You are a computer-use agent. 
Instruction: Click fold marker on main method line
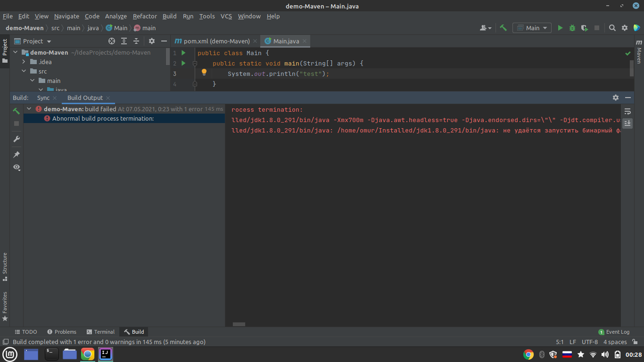pos(195,63)
